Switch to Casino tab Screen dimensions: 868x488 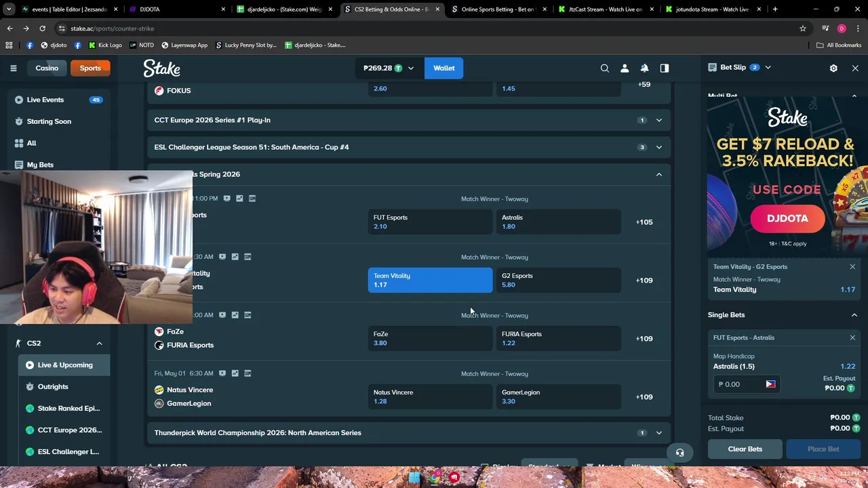point(47,68)
